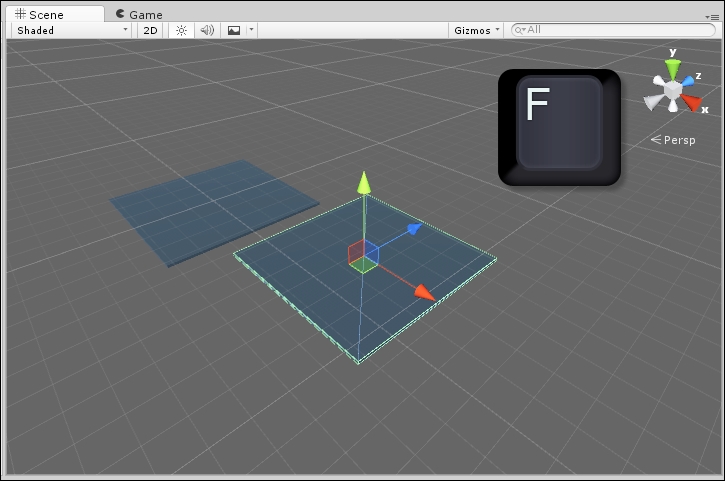Click the red X-axis cone on orientation gizmo

point(693,103)
